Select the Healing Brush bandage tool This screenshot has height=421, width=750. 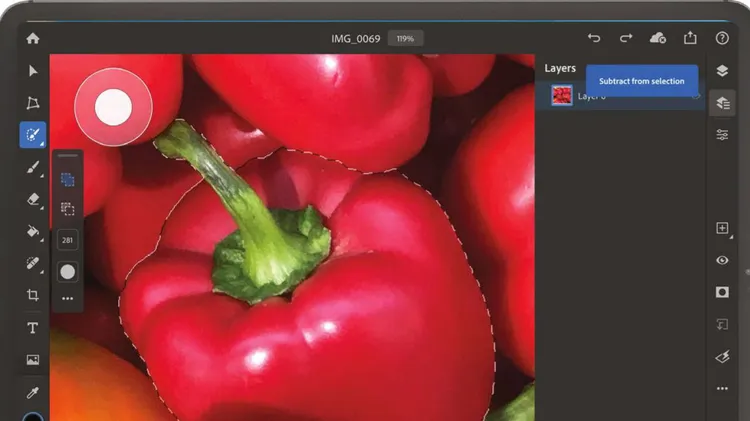(x=33, y=263)
